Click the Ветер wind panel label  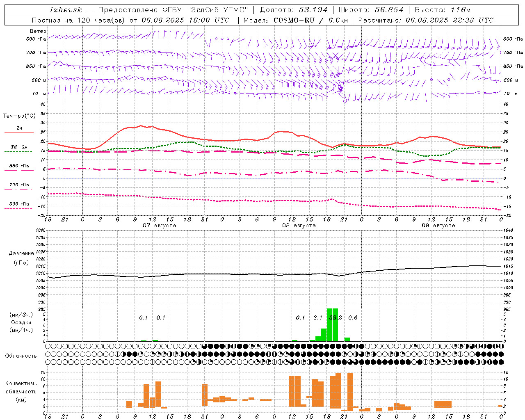pyautogui.click(x=38, y=31)
